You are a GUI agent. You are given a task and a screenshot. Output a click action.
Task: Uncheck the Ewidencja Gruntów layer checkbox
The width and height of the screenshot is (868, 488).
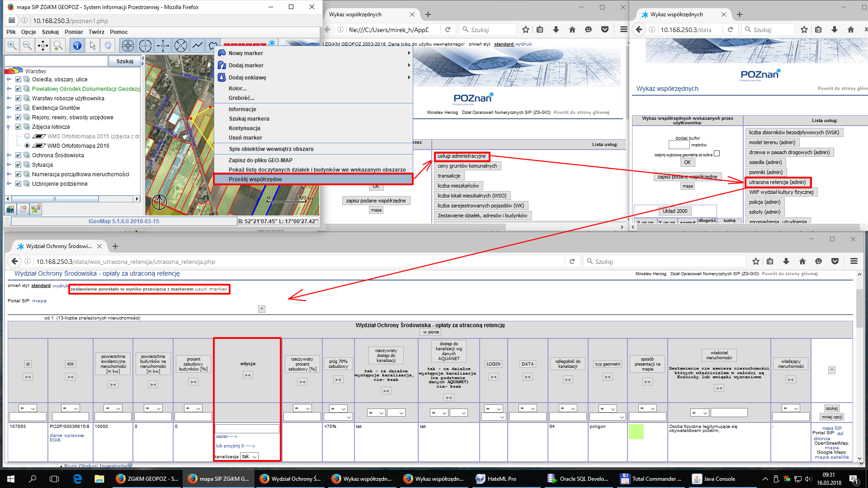point(19,108)
